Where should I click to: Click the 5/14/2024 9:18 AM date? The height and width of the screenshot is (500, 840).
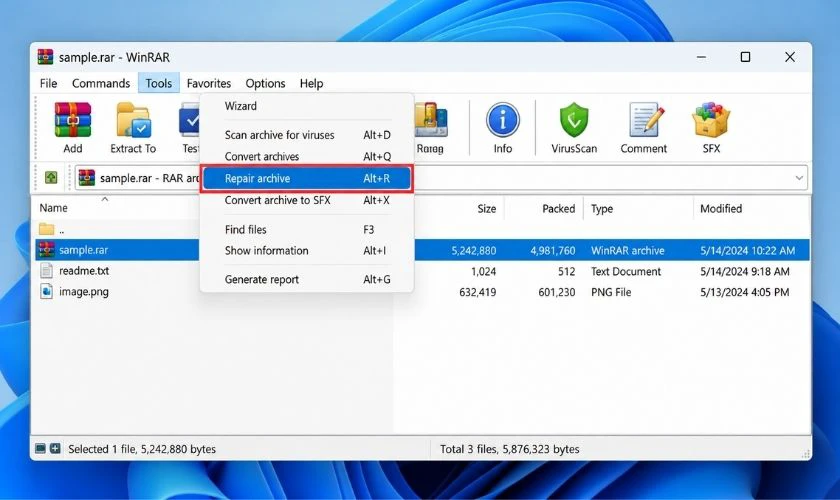745,271
